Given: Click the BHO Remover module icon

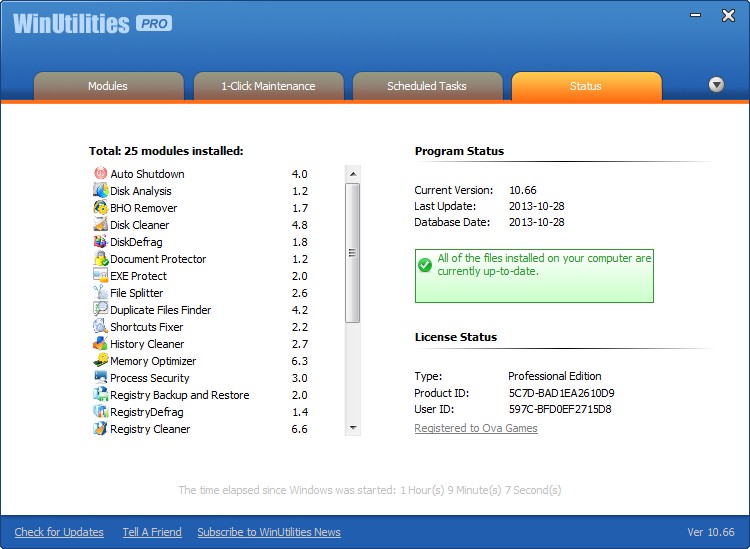Looking at the screenshot, I should point(100,208).
